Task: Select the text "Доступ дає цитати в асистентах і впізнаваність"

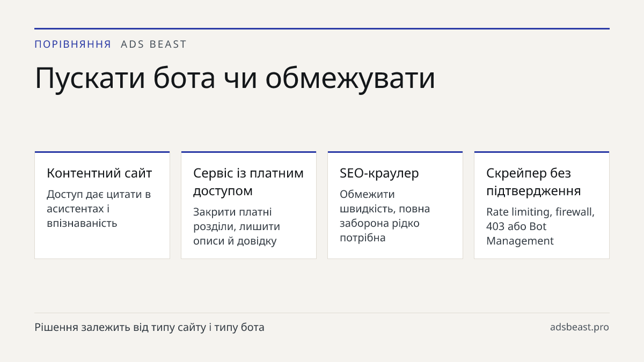Action: point(99,209)
